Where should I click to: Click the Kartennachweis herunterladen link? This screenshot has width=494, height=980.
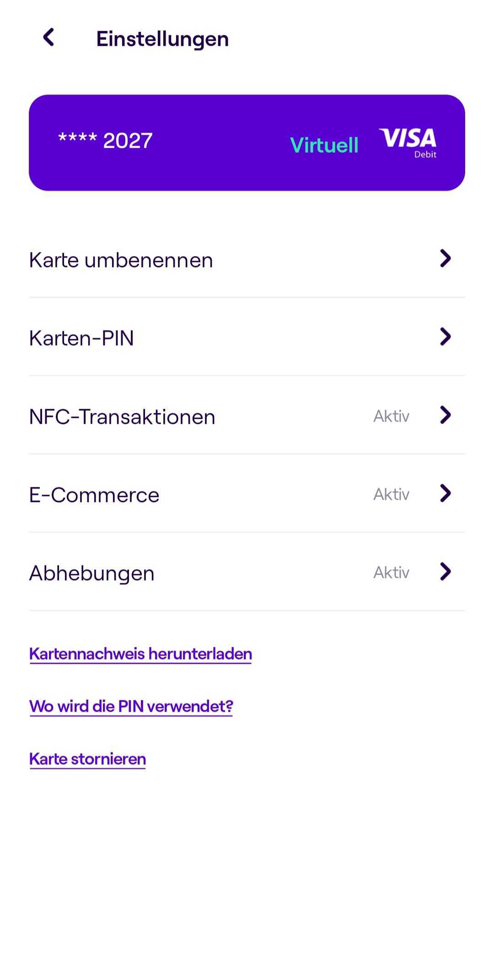tap(140, 654)
